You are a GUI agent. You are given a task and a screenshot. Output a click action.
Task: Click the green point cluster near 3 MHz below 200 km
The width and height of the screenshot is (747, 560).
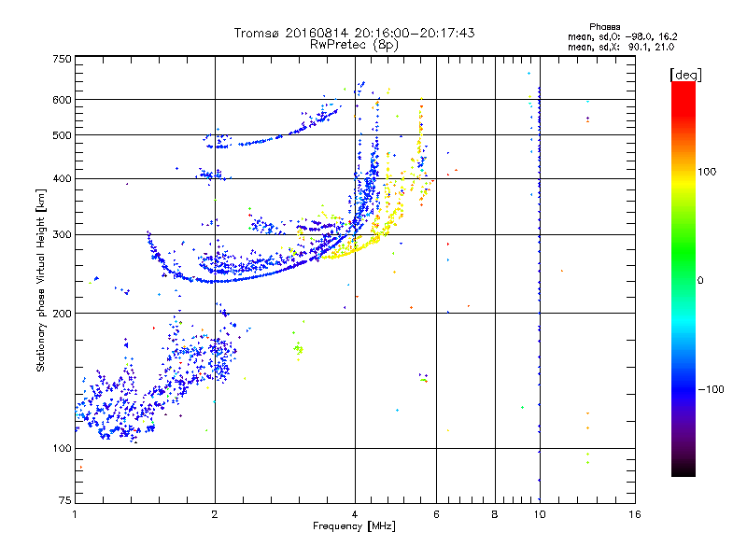(298, 349)
